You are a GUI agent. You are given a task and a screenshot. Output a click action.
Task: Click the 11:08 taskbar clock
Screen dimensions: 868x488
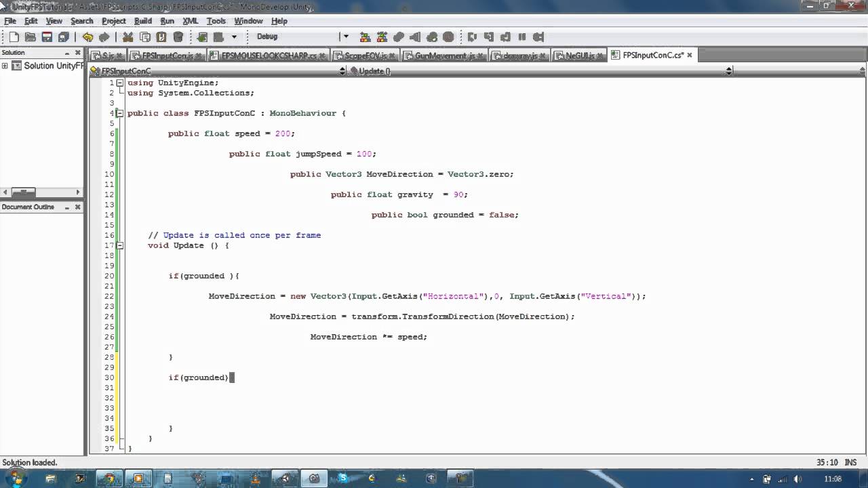[833, 479]
